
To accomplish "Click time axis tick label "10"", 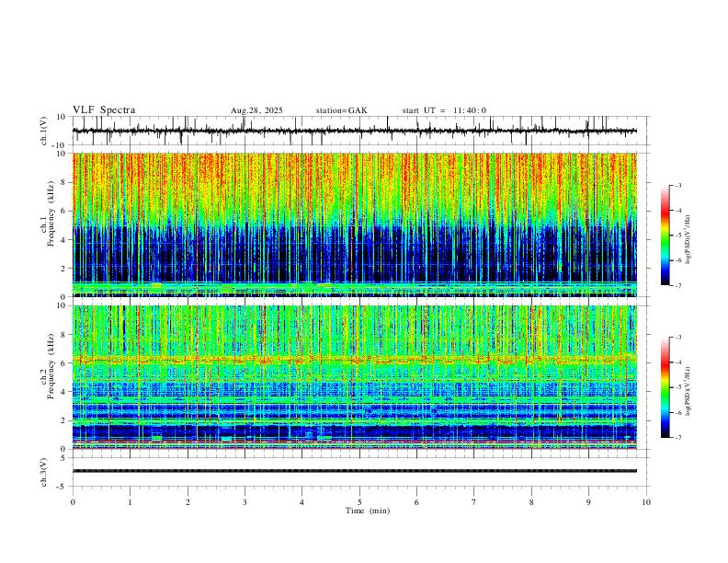I will [646, 502].
